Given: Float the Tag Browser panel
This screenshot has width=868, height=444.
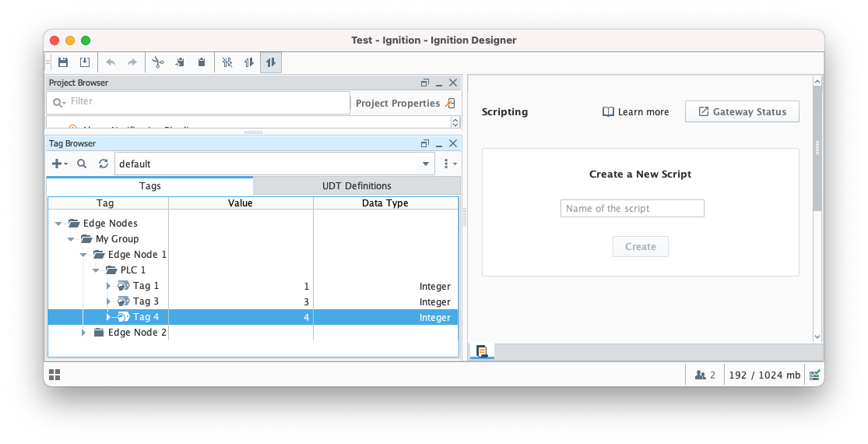Looking at the screenshot, I should (425, 143).
